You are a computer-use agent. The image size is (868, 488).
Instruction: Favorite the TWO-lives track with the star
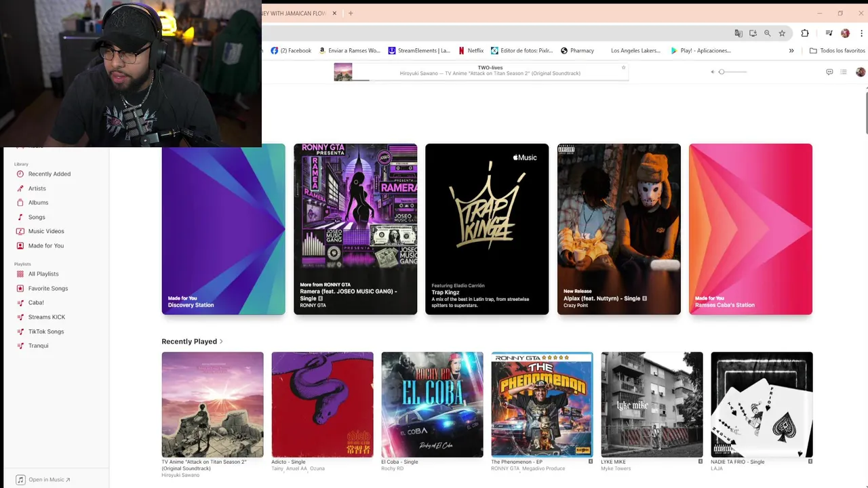pyautogui.click(x=623, y=67)
